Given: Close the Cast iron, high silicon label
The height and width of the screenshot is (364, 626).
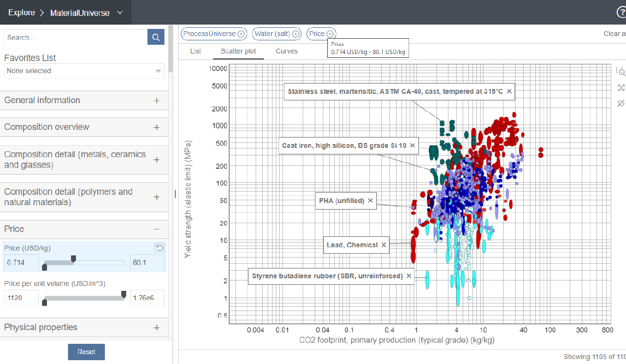Looking at the screenshot, I should 412,146.
